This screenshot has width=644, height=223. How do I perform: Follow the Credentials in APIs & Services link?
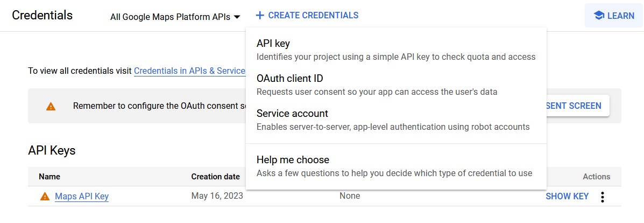tap(190, 71)
